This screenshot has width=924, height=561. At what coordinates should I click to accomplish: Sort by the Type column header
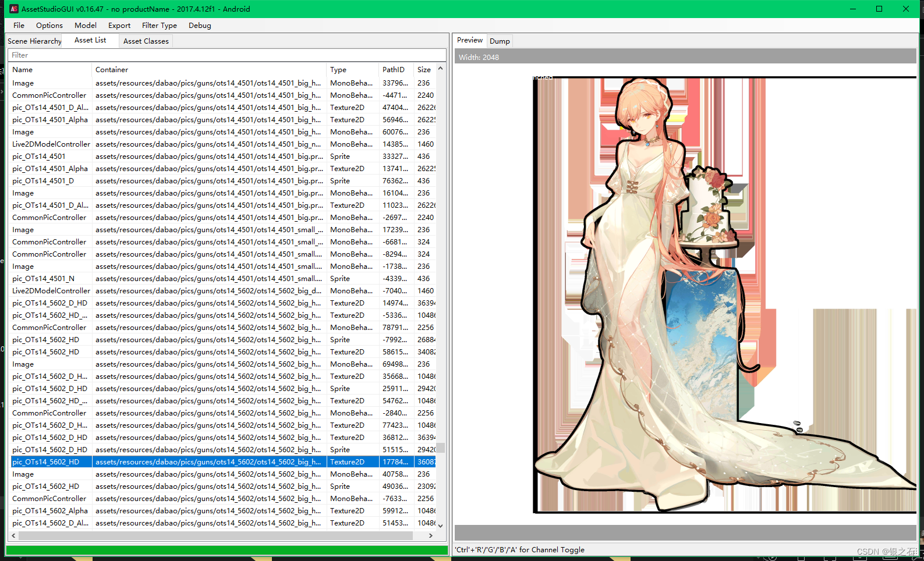pyautogui.click(x=352, y=70)
